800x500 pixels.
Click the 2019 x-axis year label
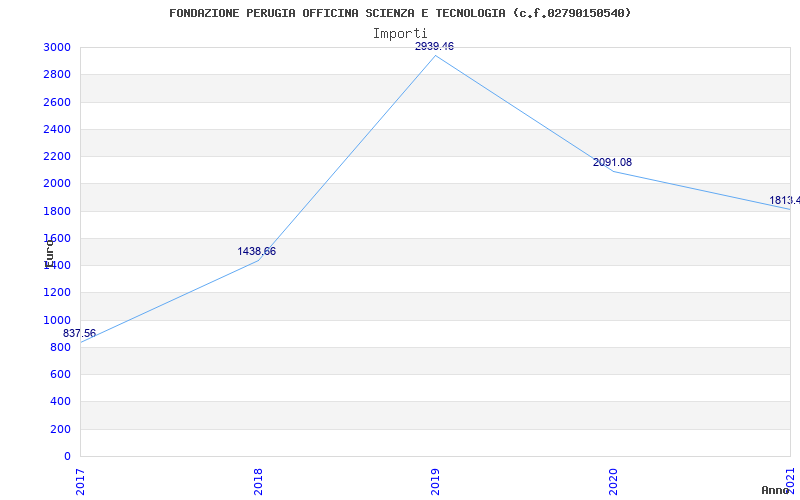pyautogui.click(x=435, y=482)
